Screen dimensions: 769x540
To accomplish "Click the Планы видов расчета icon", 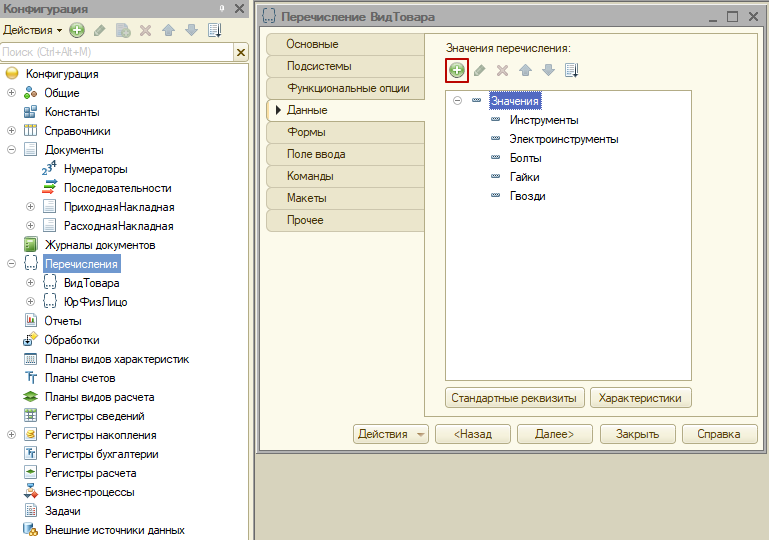I will tap(30, 396).
